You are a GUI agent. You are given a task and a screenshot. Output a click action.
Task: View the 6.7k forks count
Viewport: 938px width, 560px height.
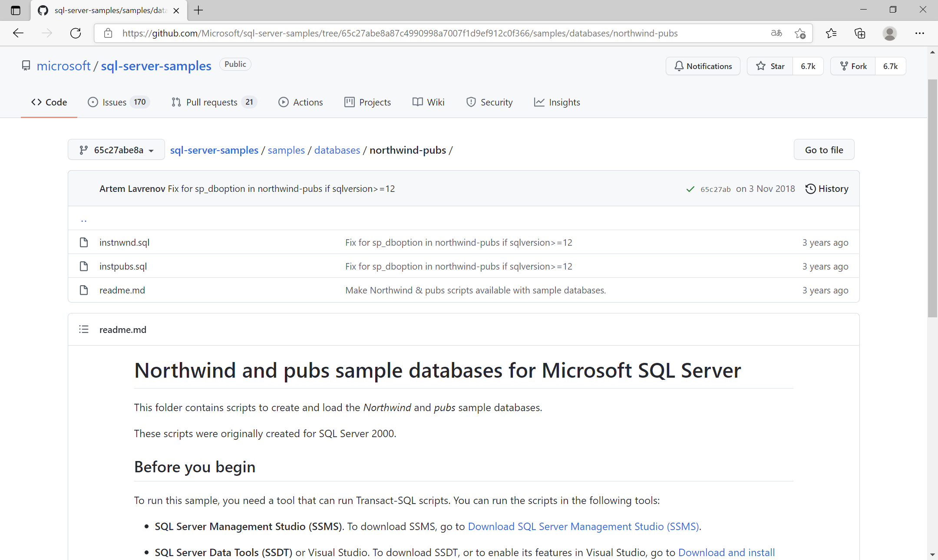tap(890, 66)
